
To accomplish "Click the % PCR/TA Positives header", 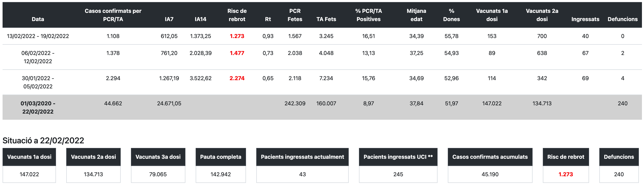I will (368, 15).
